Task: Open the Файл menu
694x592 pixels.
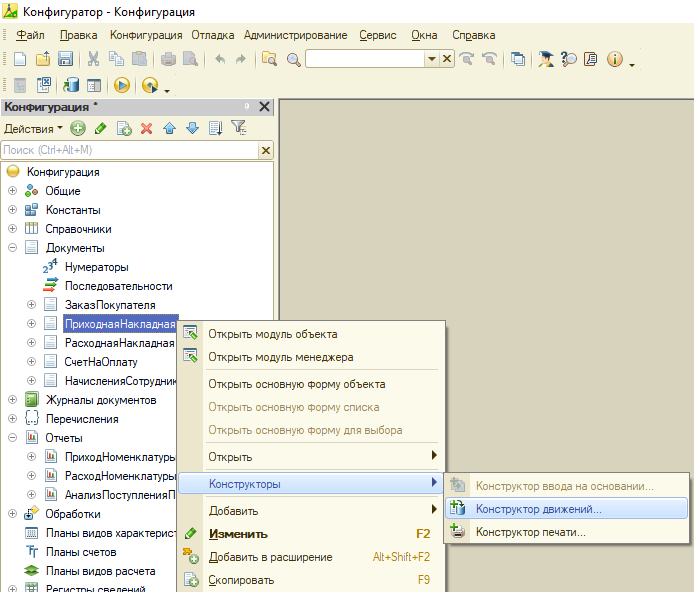Action: (30, 35)
